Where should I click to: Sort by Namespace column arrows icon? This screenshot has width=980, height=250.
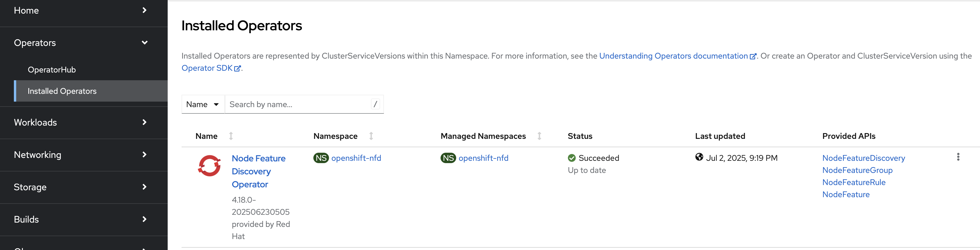pos(371,136)
